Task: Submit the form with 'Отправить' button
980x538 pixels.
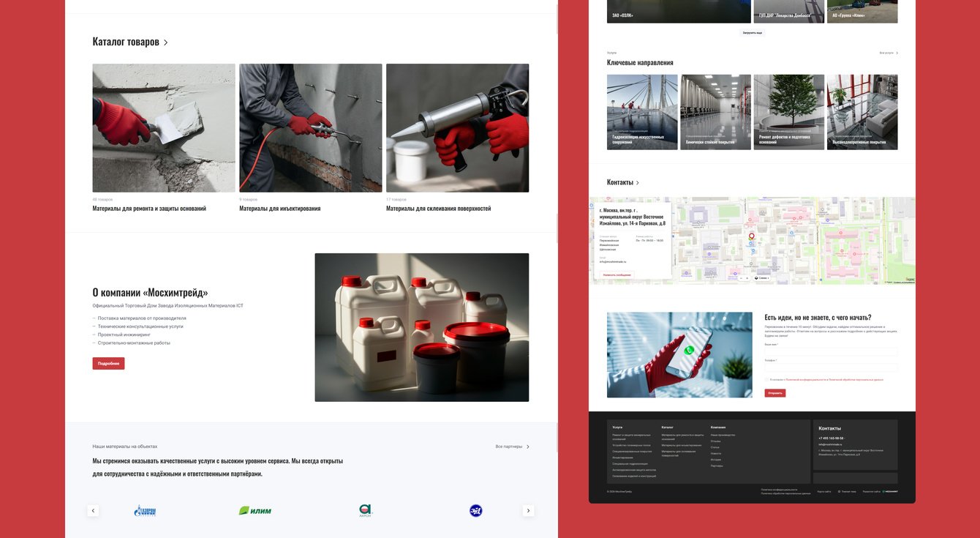Action: click(x=775, y=393)
